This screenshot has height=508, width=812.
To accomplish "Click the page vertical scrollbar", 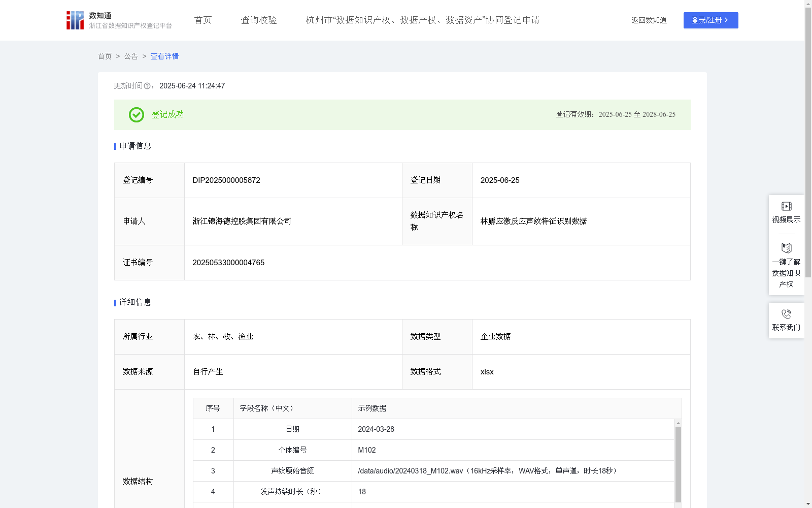I will pos(808,142).
